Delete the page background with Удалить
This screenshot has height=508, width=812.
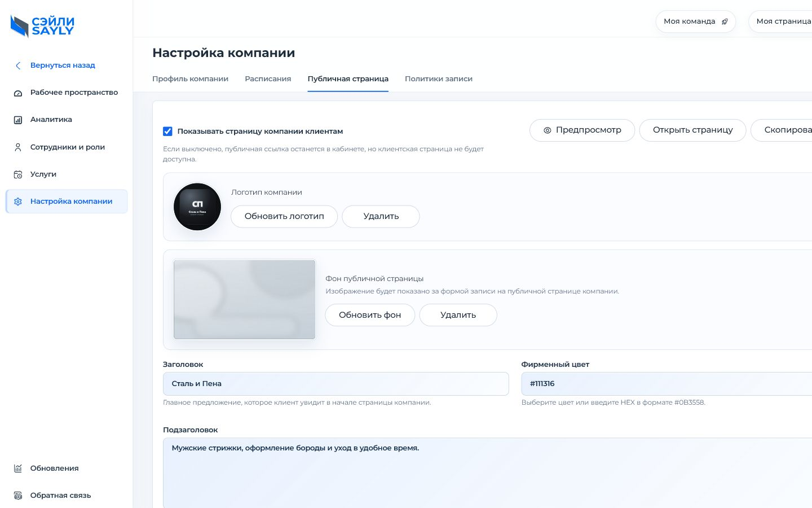click(x=458, y=316)
